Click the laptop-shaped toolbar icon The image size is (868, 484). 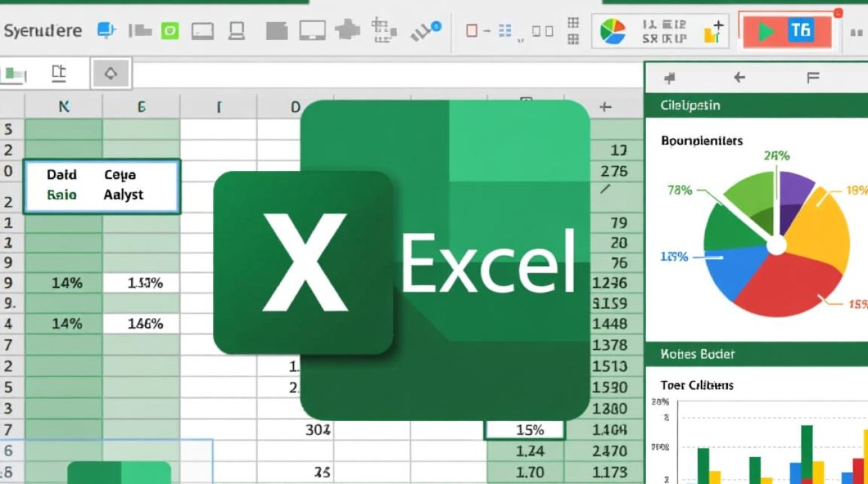point(237,30)
